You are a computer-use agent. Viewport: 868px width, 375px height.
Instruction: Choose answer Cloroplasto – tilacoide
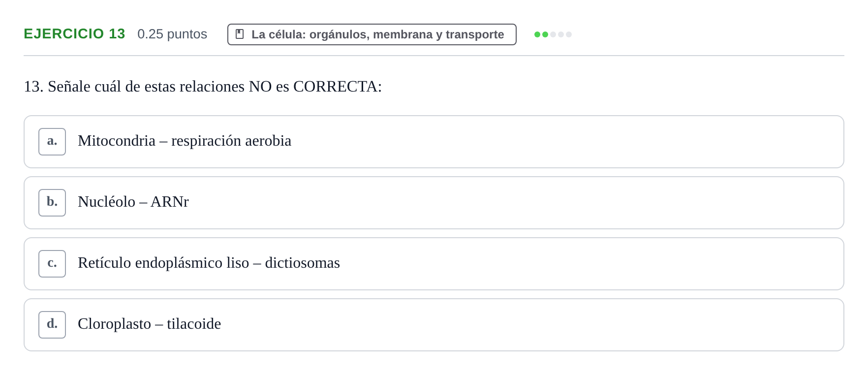point(434,325)
